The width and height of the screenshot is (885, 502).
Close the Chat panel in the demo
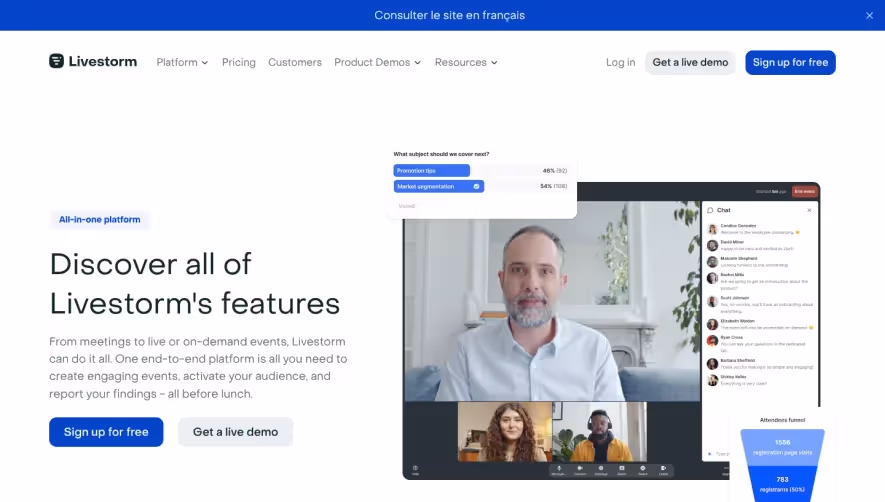tap(809, 210)
